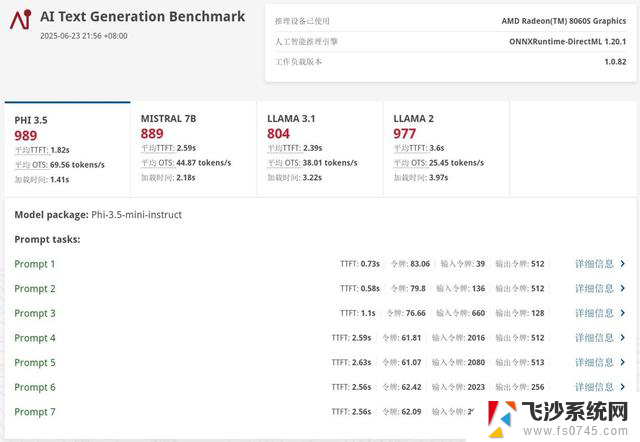
Task: Open the LLAMA 3.1 tab
Action: point(320,149)
